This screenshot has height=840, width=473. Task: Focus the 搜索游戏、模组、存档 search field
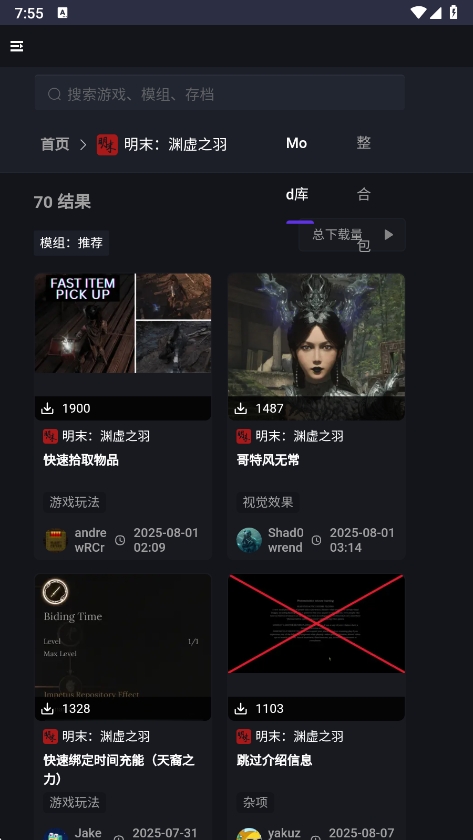[220, 93]
